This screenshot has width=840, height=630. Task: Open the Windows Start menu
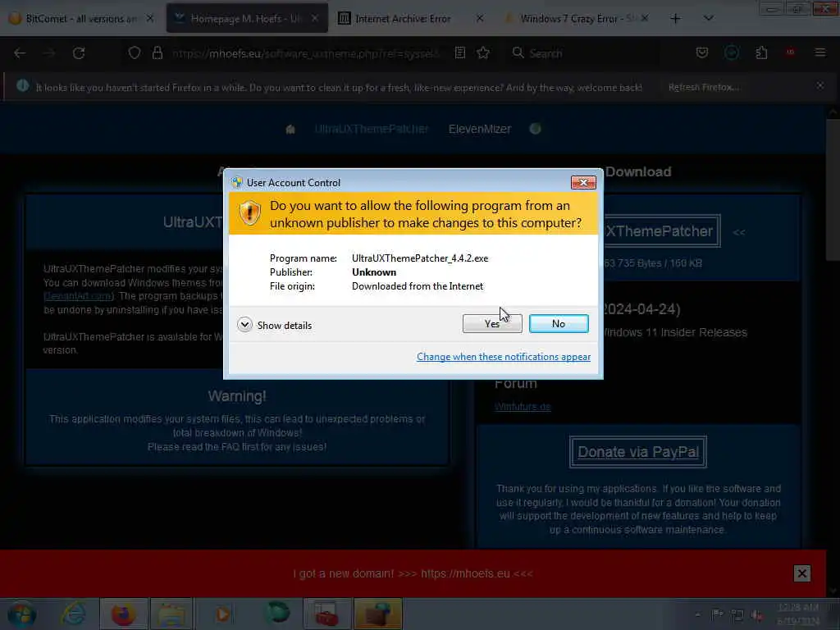(22, 614)
